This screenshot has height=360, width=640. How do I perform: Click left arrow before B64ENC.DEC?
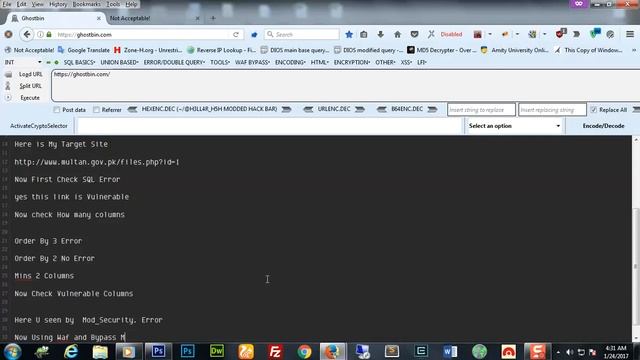[x=382, y=109]
